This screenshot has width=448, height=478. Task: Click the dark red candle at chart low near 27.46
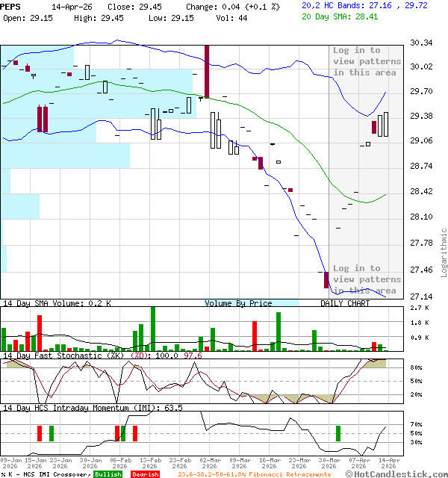coord(326,279)
